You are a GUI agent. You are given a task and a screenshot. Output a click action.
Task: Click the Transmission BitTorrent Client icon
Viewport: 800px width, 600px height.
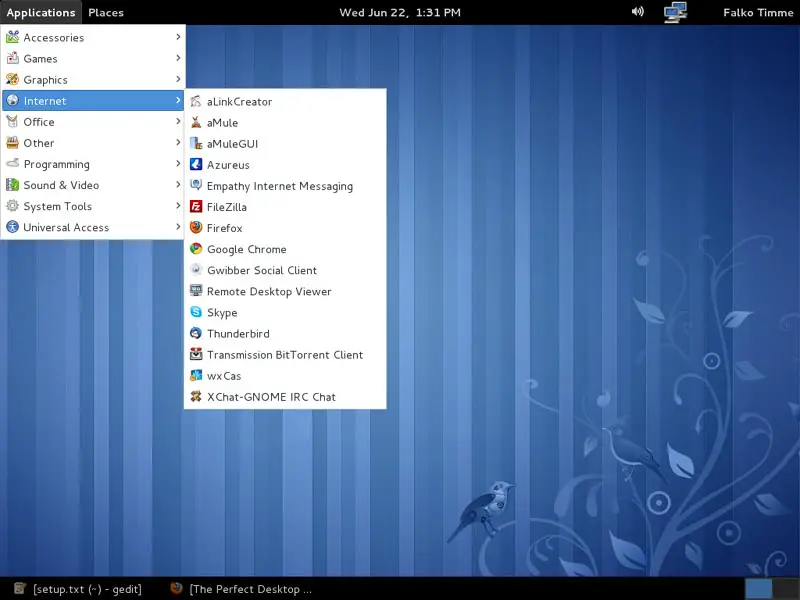[196, 354]
